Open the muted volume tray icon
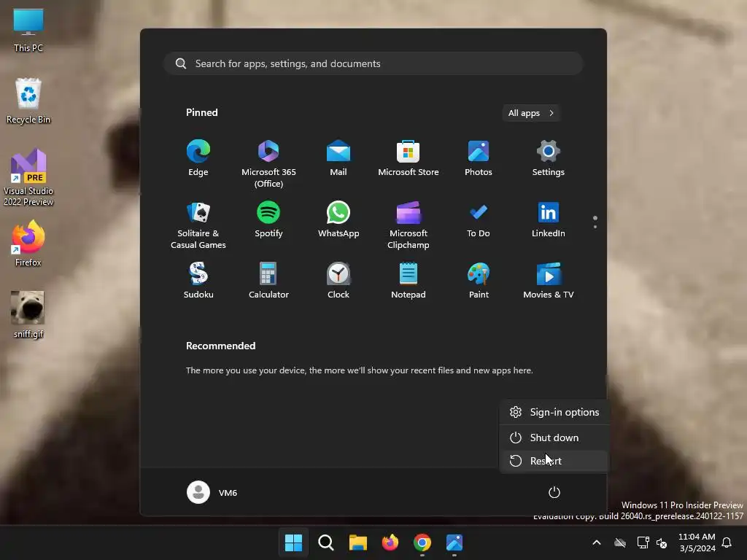 tap(662, 542)
